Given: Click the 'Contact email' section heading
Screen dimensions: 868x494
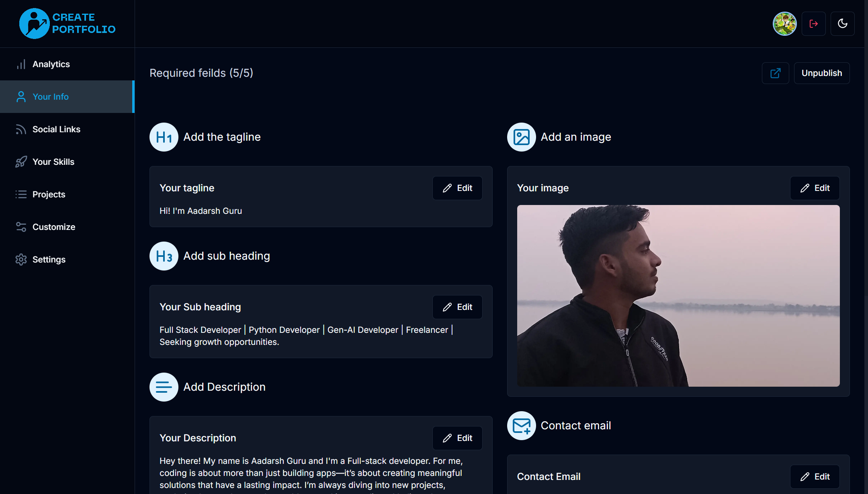Looking at the screenshot, I should pyautogui.click(x=576, y=426).
